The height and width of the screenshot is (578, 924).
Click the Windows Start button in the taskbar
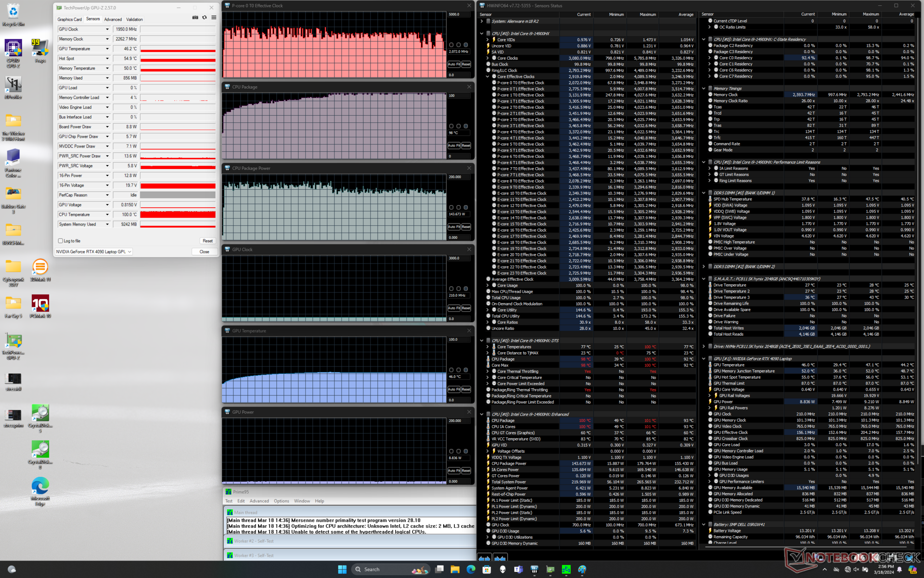(x=342, y=569)
